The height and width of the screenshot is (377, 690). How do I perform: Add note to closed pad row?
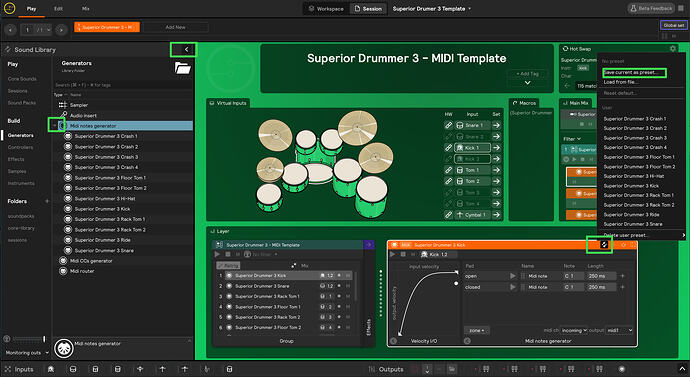click(623, 287)
